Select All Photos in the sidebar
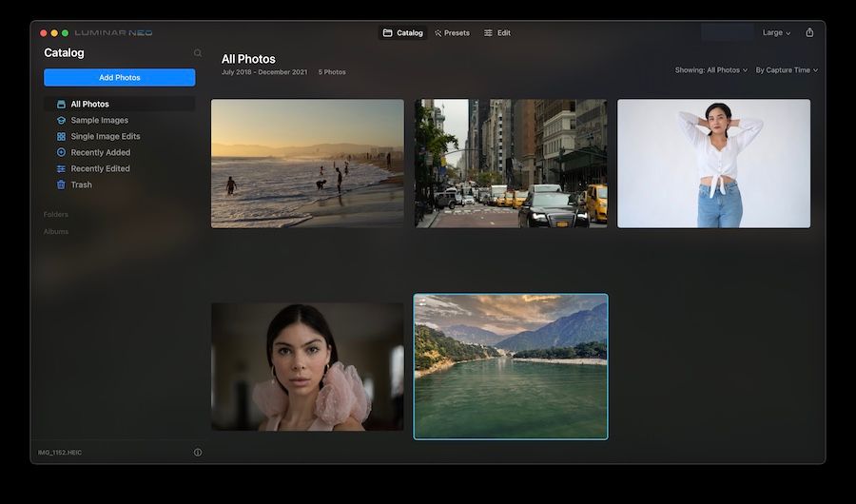Viewport: 856px width, 504px height. (89, 104)
